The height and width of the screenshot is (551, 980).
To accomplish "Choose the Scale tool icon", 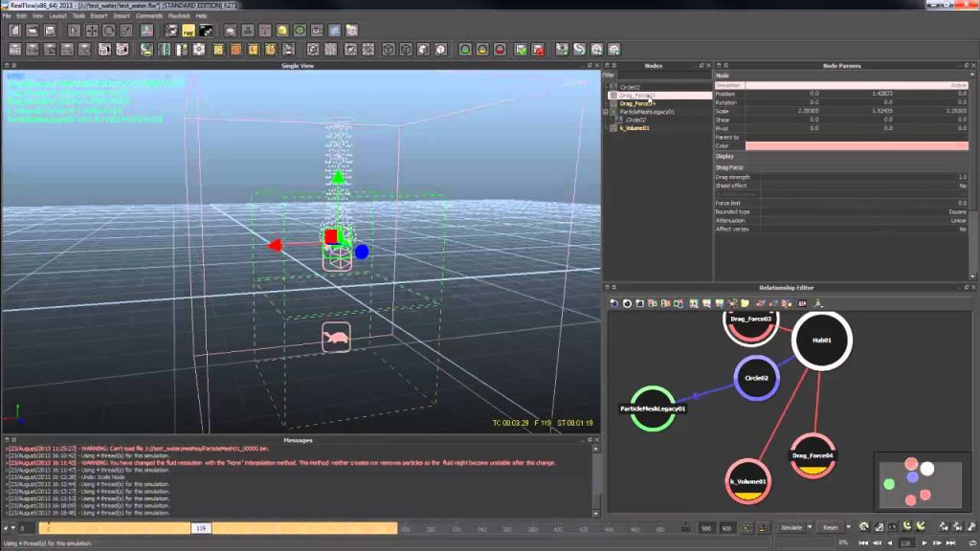I will click(126, 31).
